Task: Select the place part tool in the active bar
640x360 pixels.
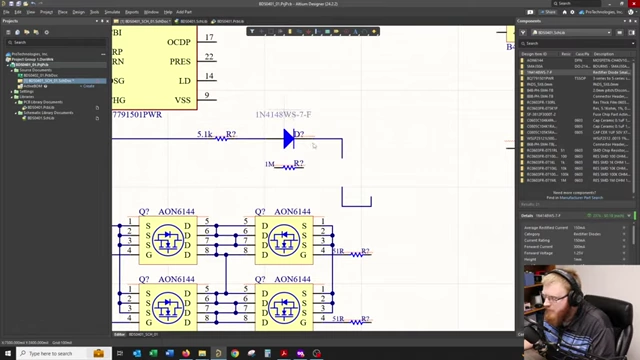Action: pos(290,31)
